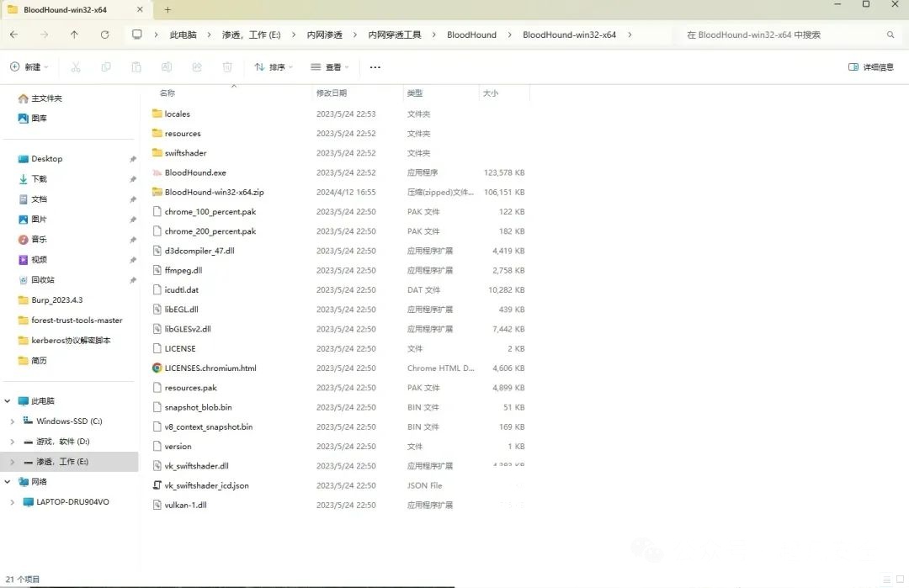
Task: Collapse the 此电脑 tree node
Action: coord(8,401)
